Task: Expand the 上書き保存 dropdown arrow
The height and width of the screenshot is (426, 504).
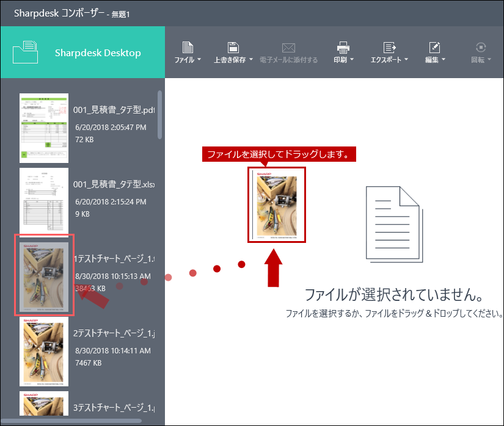Action: point(251,59)
